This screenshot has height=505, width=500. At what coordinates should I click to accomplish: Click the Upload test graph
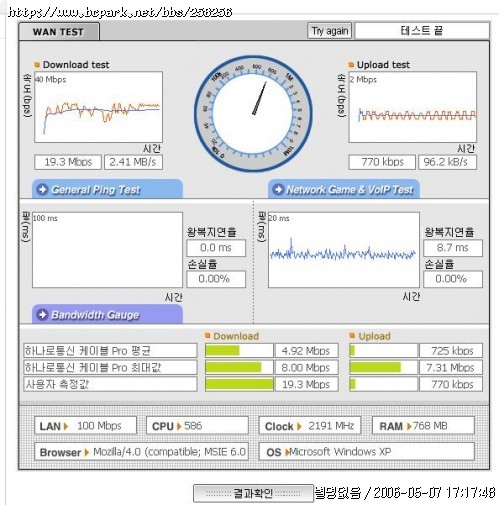coord(413,107)
